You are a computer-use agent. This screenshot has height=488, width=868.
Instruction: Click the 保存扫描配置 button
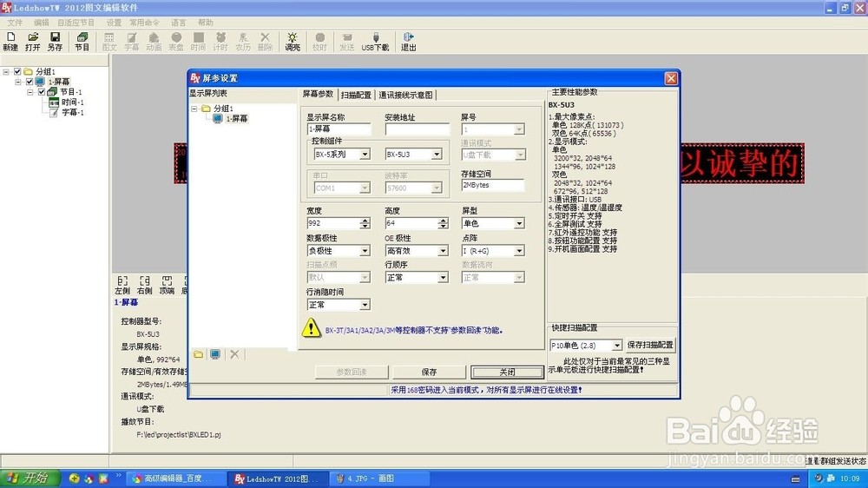pos(650,345)
